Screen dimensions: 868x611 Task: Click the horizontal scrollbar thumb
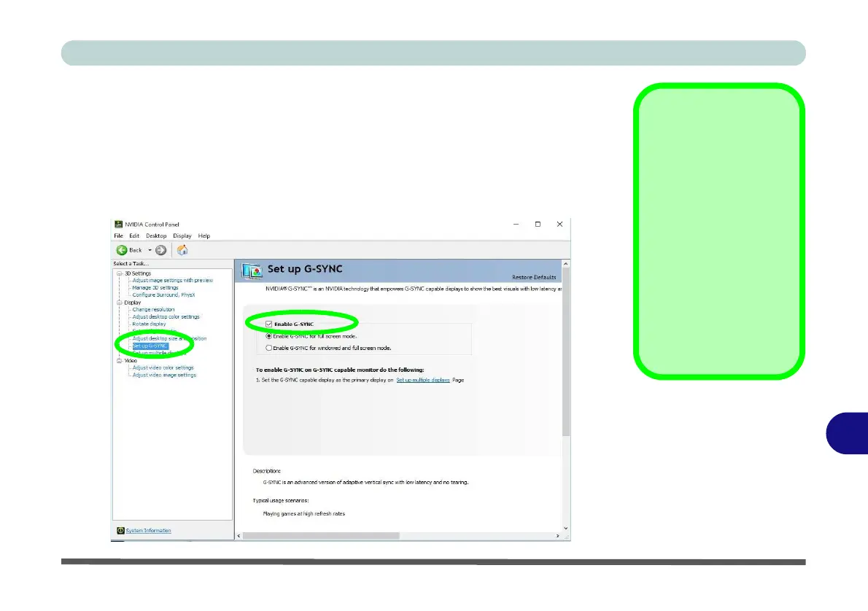[x=321, y=536]
